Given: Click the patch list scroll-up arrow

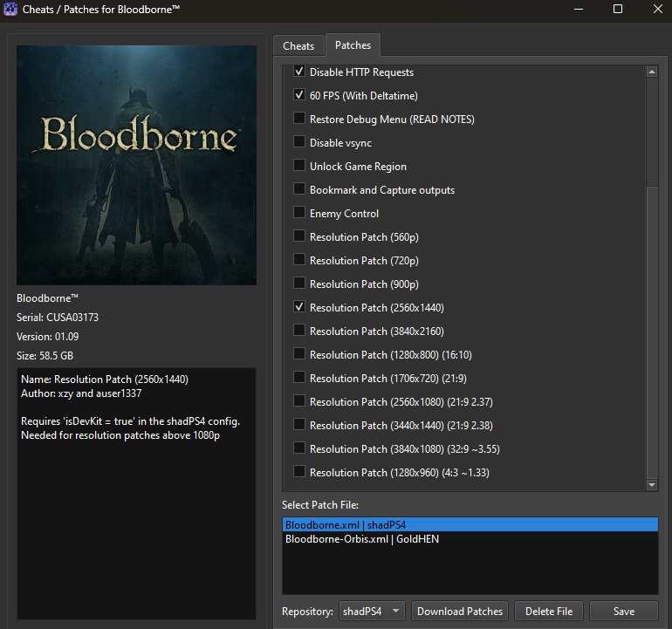Looking at the screenshot, I should click(x=651, y=72).
